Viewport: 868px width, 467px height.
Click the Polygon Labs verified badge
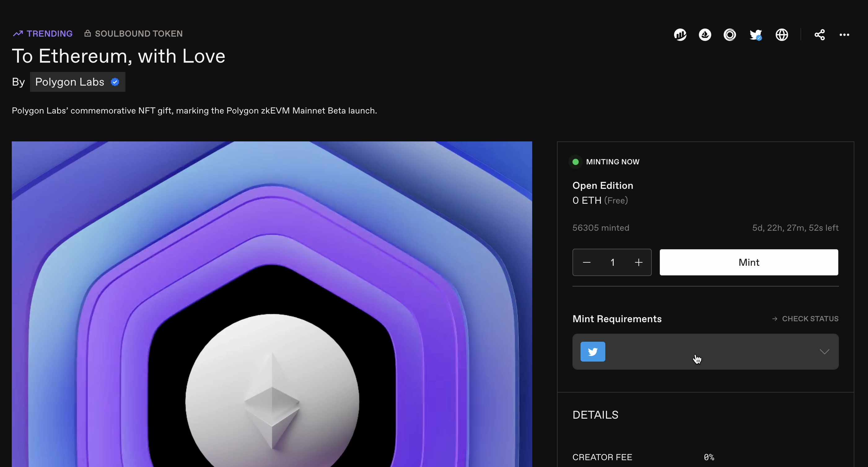click(115, 82)
